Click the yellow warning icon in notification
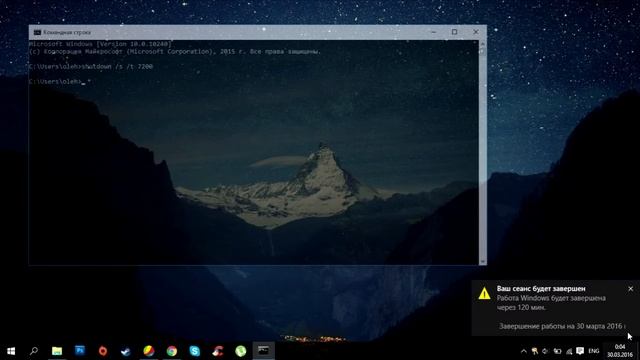This screenshot has width=640, height=360. point(484,293)
